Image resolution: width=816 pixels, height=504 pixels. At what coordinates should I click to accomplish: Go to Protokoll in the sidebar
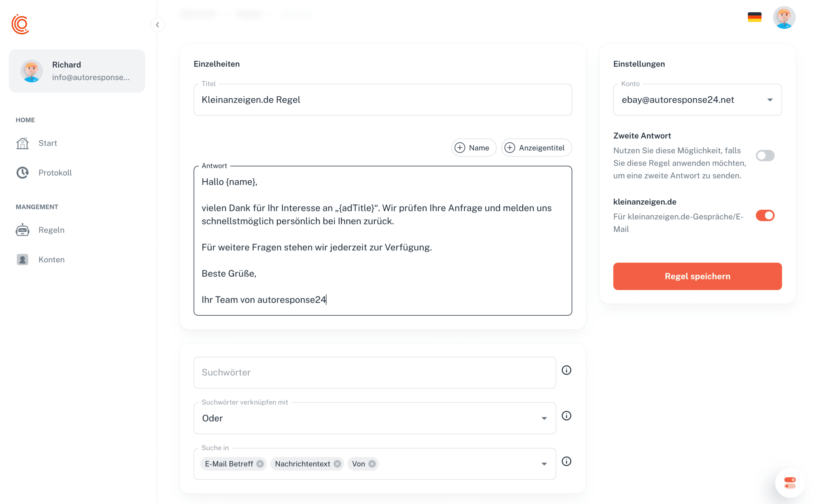pyautogui.click(x=55, y=173)
